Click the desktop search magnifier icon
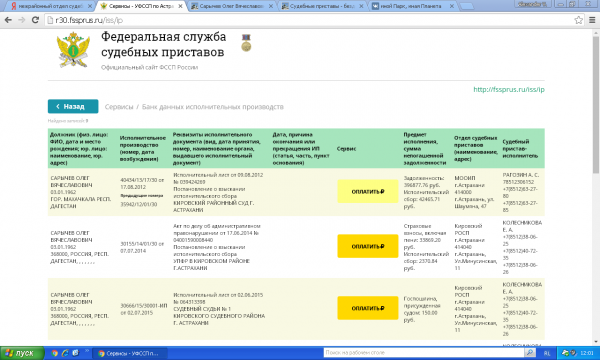Viewport: 600px width, 360px height. coord(530,353)
